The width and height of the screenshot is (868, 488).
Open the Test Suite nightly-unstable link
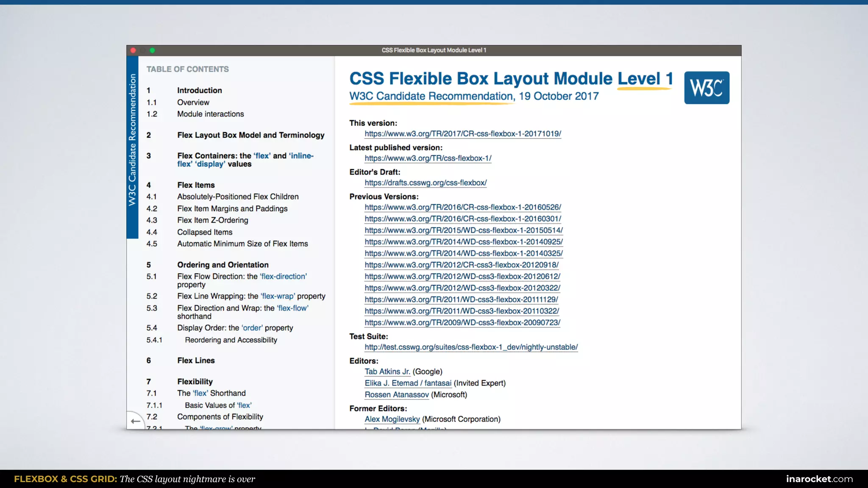(471, 347)
